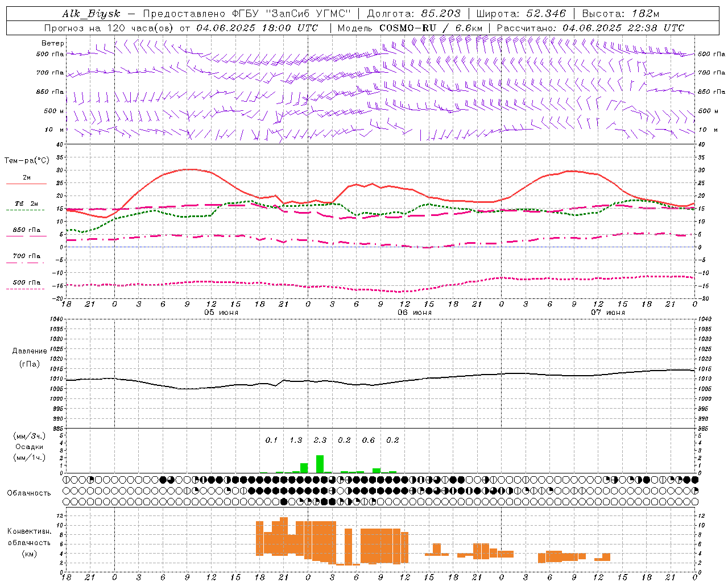Click the Тем-ра(°C) temperature panel label
This screenshot has height=582, width=728.
click(27, 161)
